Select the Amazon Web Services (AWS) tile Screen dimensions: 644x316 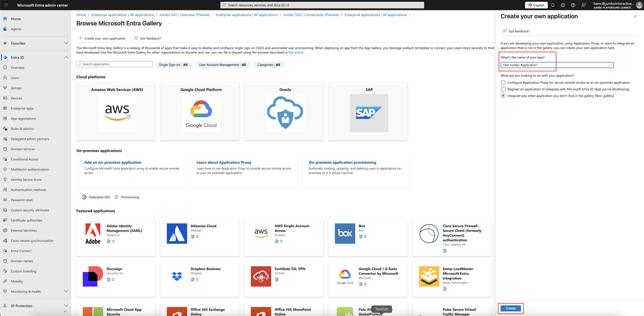click(x=116, y=111)
